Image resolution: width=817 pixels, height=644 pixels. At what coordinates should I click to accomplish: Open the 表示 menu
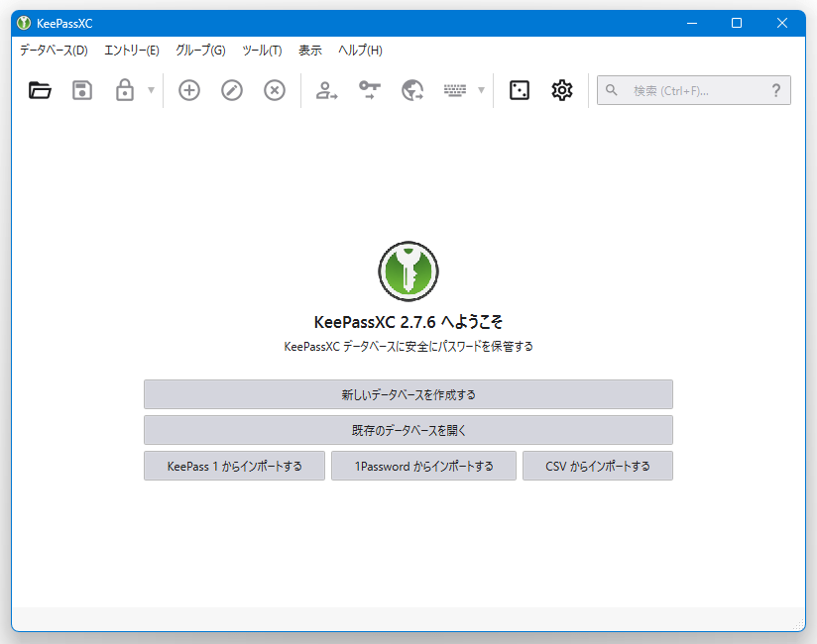pos(310,51)
